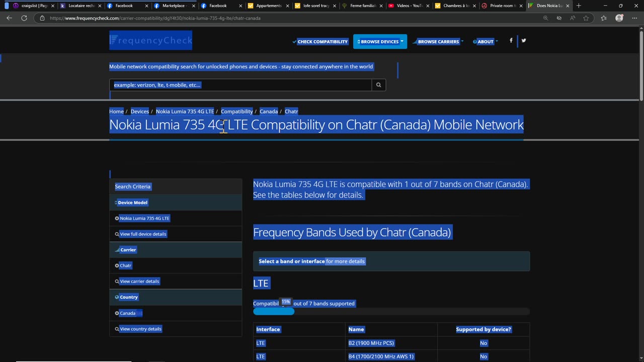Expand the Browse Devices dropdown

pos(380,42)
